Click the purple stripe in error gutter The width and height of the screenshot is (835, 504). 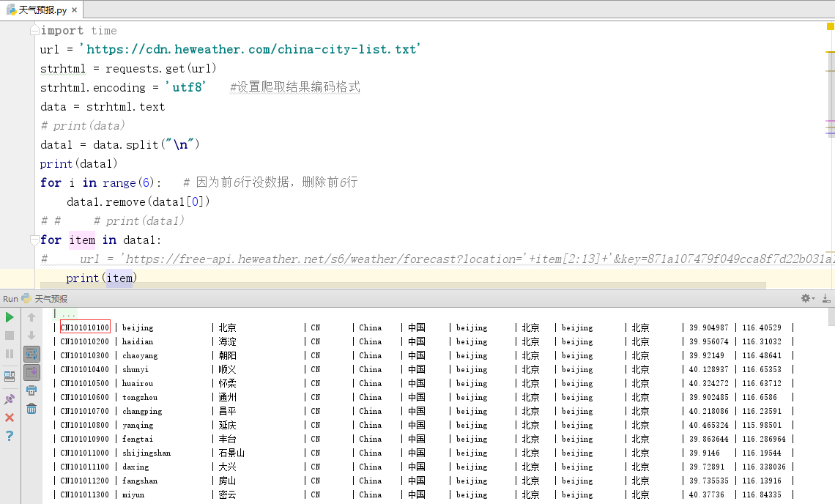(x=830, y=121)
